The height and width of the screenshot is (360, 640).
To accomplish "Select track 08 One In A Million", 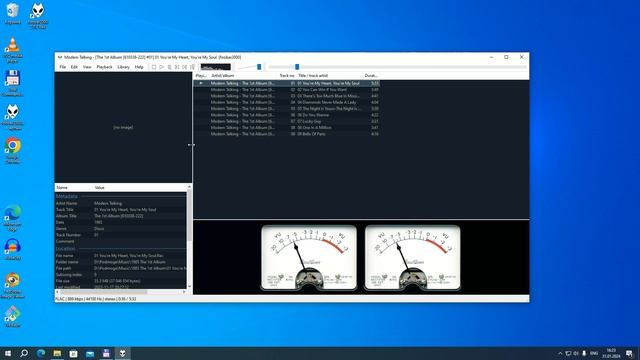I will [287, 127].
